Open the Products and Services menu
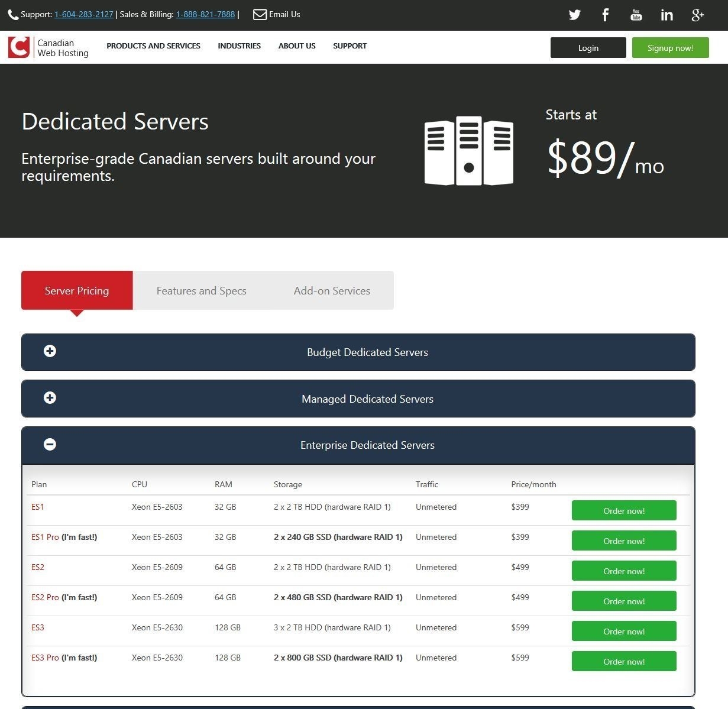Screen dimensions: 728x709 153,46
